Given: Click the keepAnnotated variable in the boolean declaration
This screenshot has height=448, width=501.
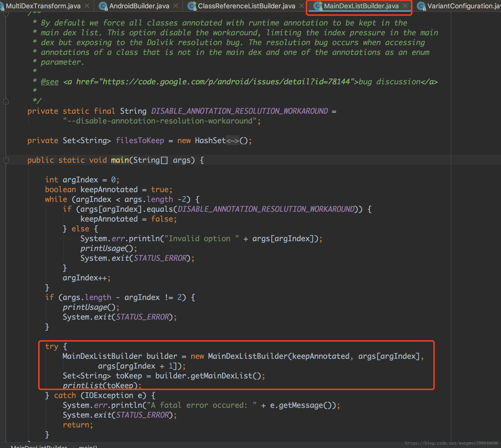Looking at the screenshot, I should (109, 190).
